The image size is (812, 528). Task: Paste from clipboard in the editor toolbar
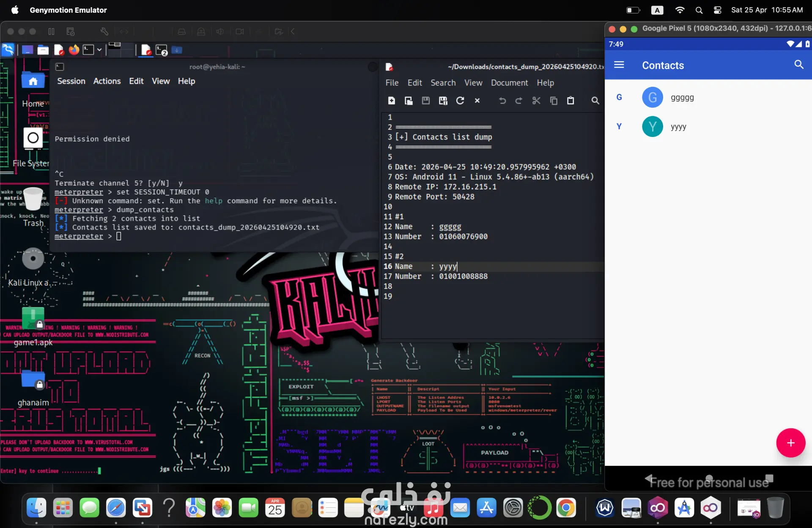tap(571, 101)
